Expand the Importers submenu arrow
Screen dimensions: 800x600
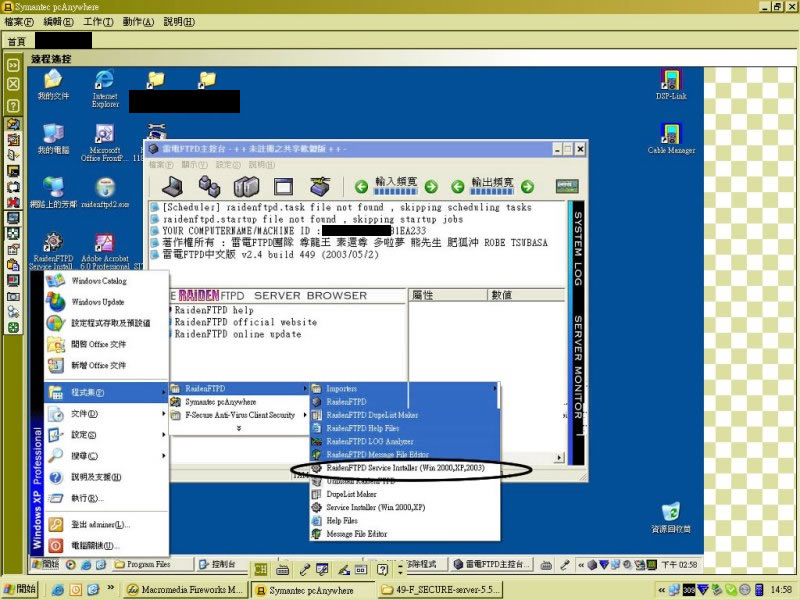(494, 389)
